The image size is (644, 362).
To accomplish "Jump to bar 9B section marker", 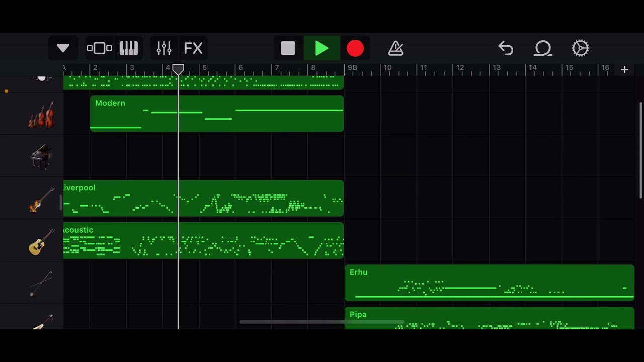I will (x=352, y=68).
